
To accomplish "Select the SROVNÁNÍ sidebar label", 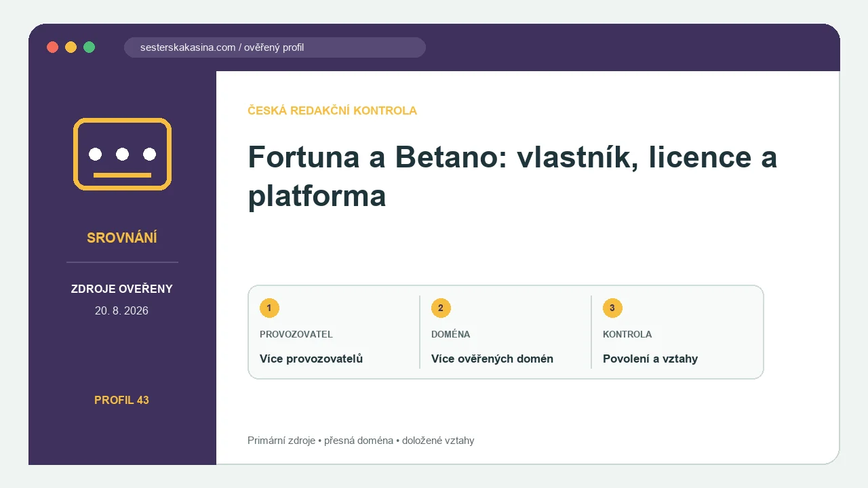I will coord(122,238).
